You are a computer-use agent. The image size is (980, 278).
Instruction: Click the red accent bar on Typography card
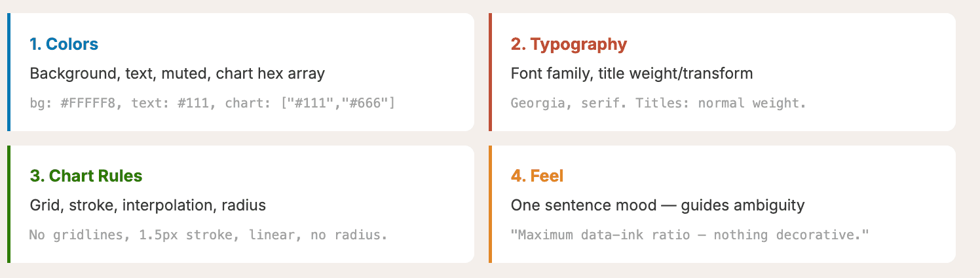[490, 72]
